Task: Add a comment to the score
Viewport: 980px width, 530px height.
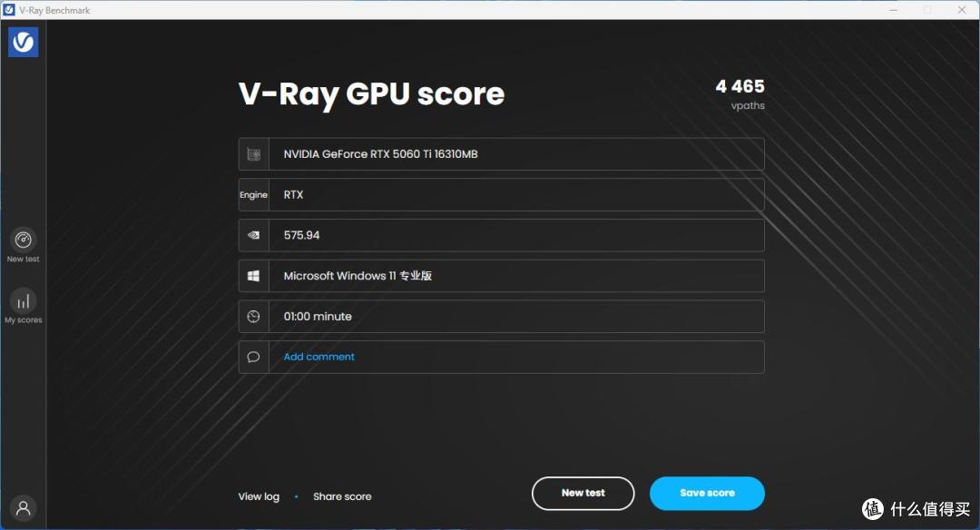Action: click(318, 357)
